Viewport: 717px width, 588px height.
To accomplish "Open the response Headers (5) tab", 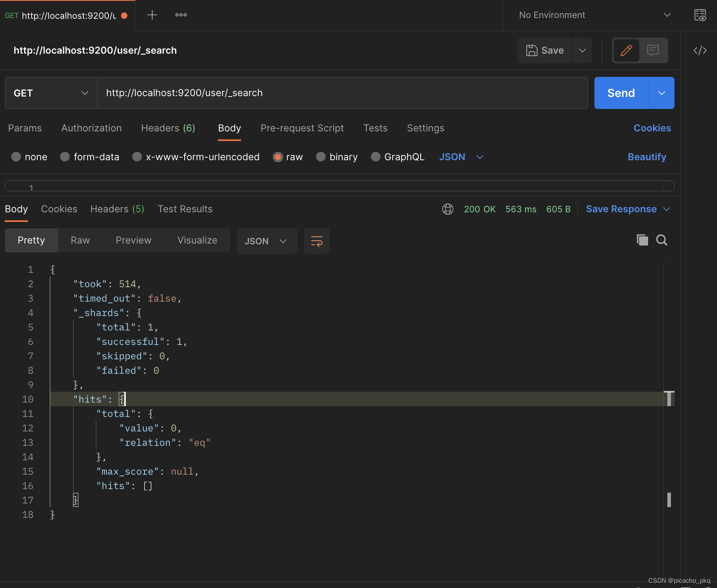I will (x=117, y=209).
